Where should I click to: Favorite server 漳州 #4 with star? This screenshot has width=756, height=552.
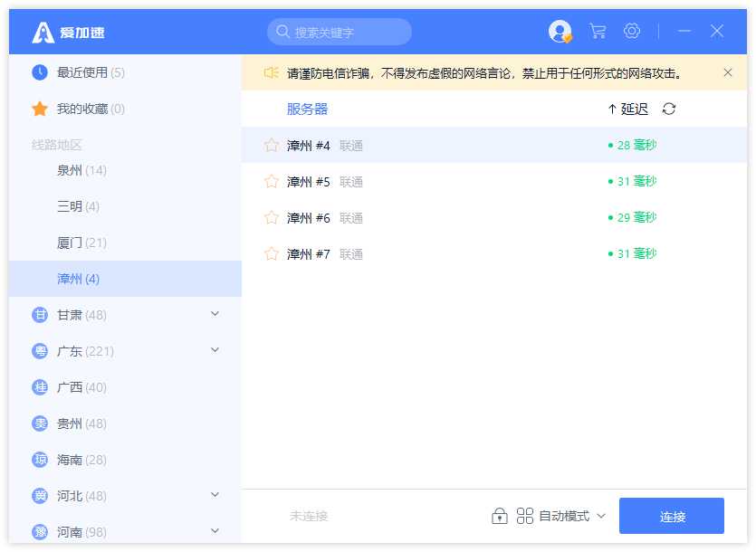[272, 145]
